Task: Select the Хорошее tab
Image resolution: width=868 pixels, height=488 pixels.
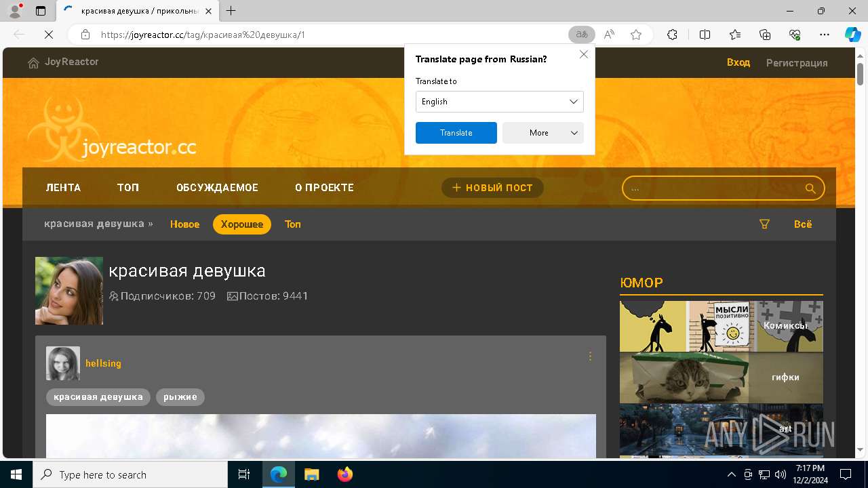Action: pyautogui.click(x=242, y=224)
